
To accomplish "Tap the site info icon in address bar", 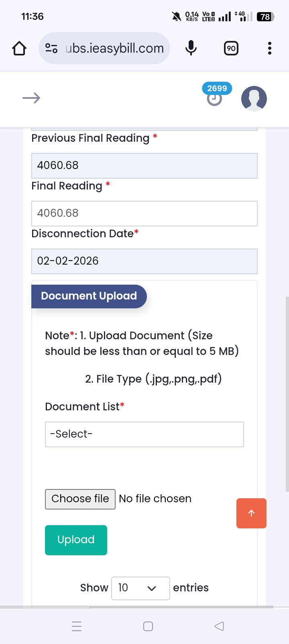I will tap(51, 49).
